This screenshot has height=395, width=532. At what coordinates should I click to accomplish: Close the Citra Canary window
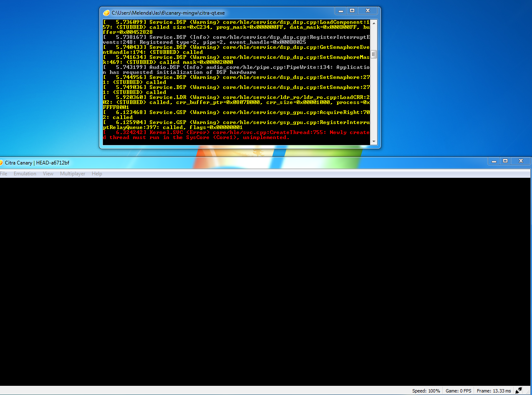(520, 161)
